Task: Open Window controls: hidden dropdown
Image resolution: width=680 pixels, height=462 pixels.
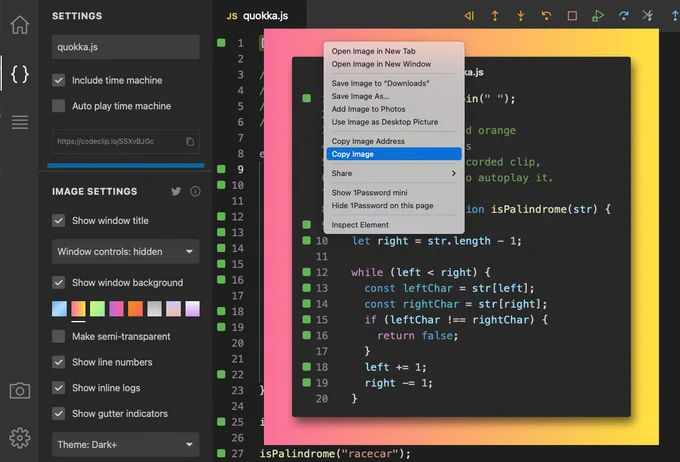Action: pos(126,252)
